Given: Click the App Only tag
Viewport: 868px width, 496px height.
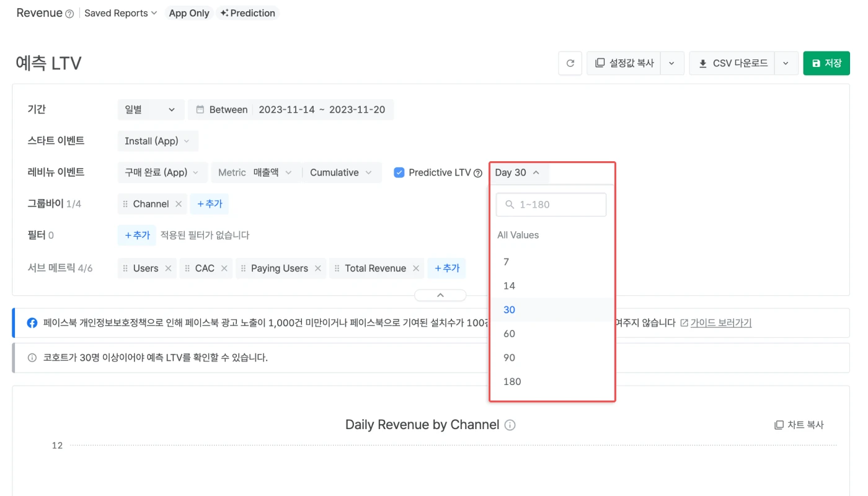Looking at the screenshot, I should 189,13.
